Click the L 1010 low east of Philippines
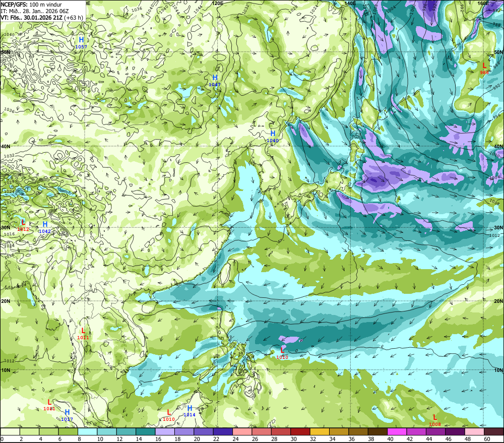Viewport: 504px width, 443px height. pyautogui.click(x=282, y=353)
